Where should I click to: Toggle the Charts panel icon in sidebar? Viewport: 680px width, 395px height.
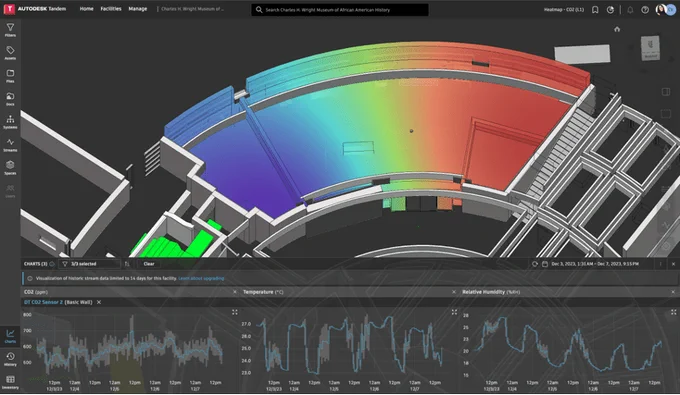10,336
